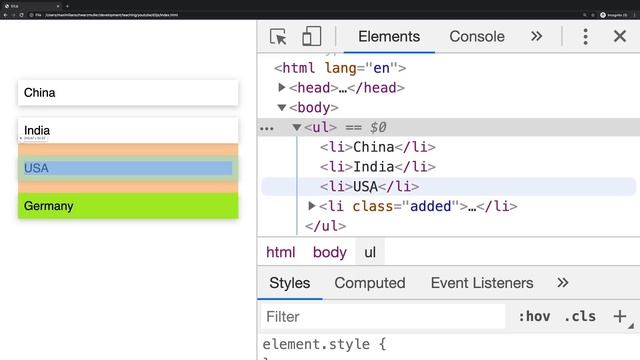Switch to the Console tab
The width and height of the screenshot is (640, 360).
click(477, 36)
